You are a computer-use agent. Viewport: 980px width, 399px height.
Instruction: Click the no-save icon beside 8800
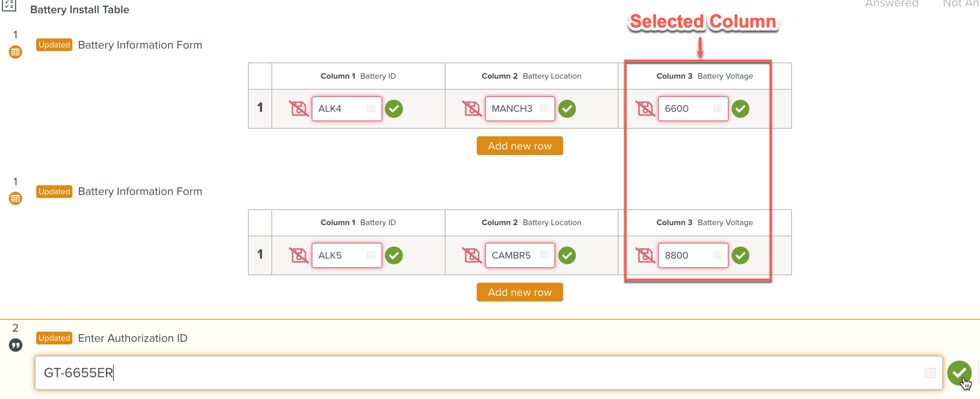pyautogui.click(x=645, y=255)
